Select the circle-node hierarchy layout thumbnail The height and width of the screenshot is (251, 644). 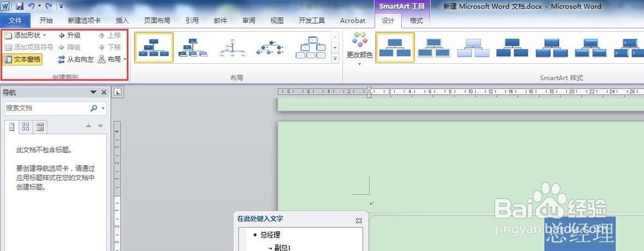(x=232, y=47)
